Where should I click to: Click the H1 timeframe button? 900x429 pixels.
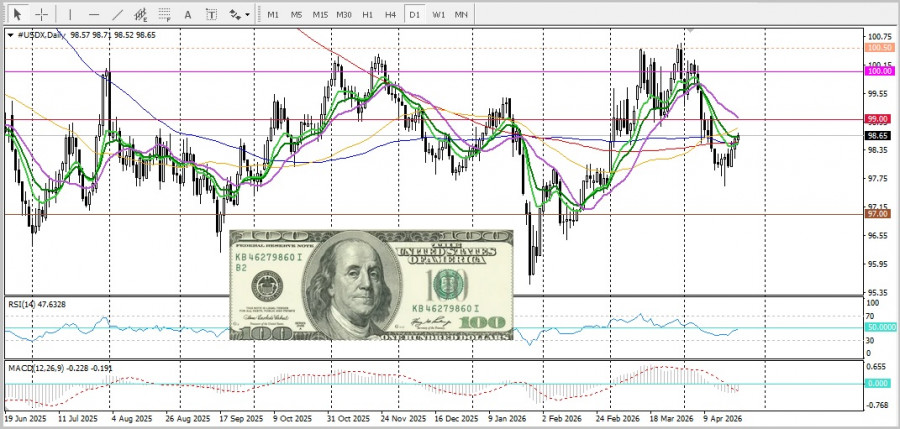(368, 15)
